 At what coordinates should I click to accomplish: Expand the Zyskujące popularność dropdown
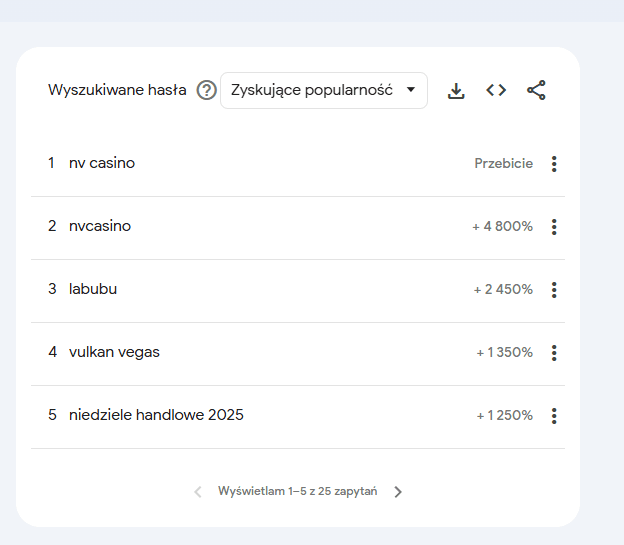323,90
